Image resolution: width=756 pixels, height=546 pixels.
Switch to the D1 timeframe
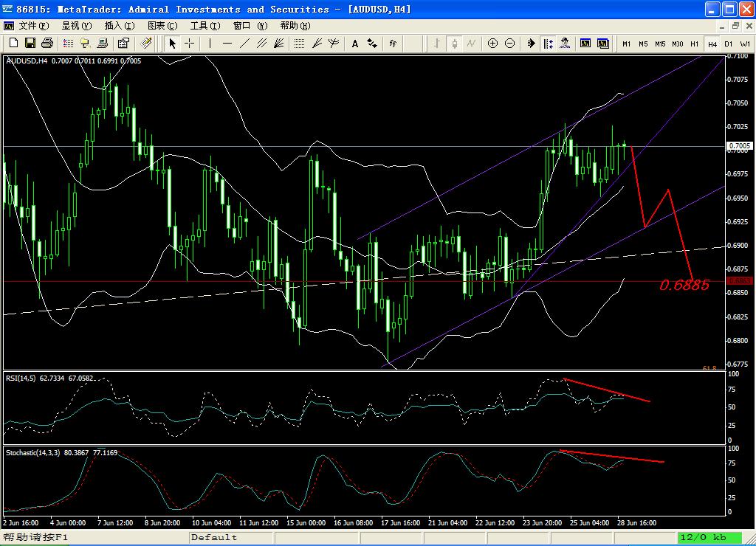[729, 44]
